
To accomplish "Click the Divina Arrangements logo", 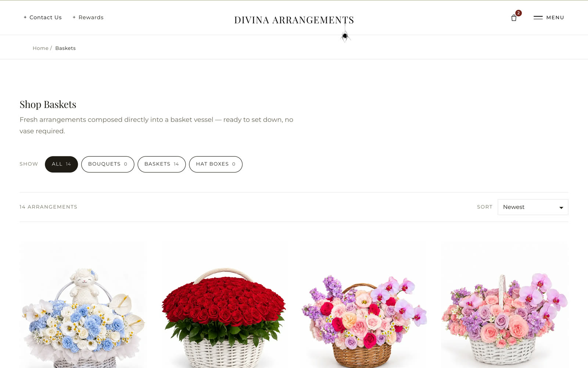I will pos(294,20).
